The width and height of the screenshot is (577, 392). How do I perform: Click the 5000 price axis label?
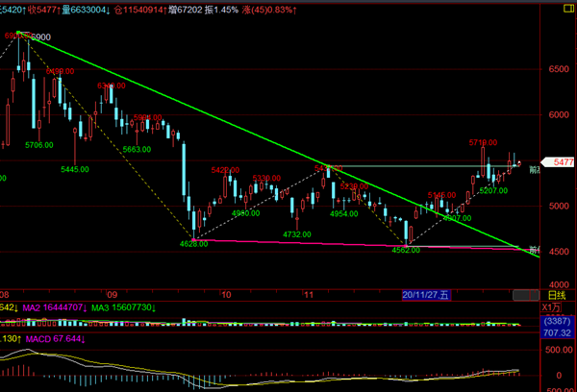559,206
